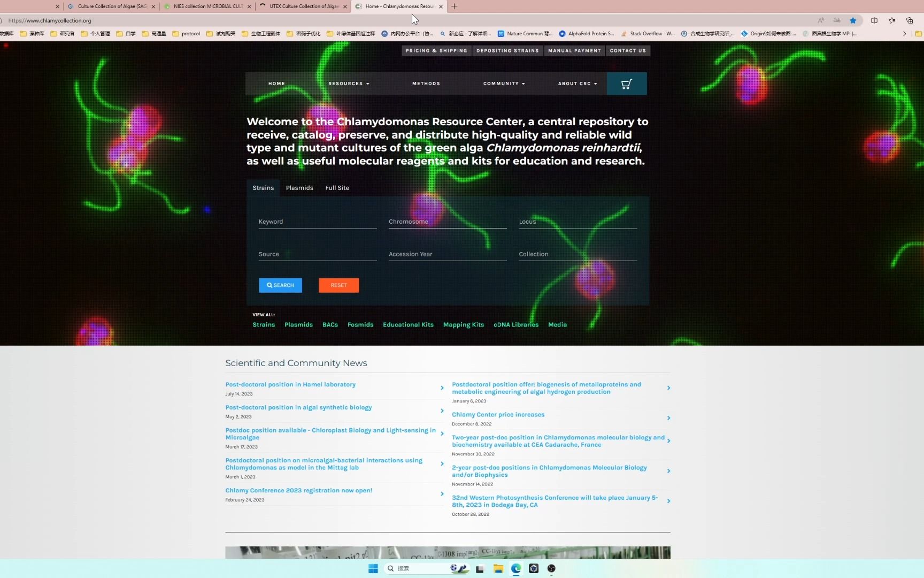Screen dimensions: 924x578
Task: Open File Explorer from the taskbar
Action: click(498, 568)
